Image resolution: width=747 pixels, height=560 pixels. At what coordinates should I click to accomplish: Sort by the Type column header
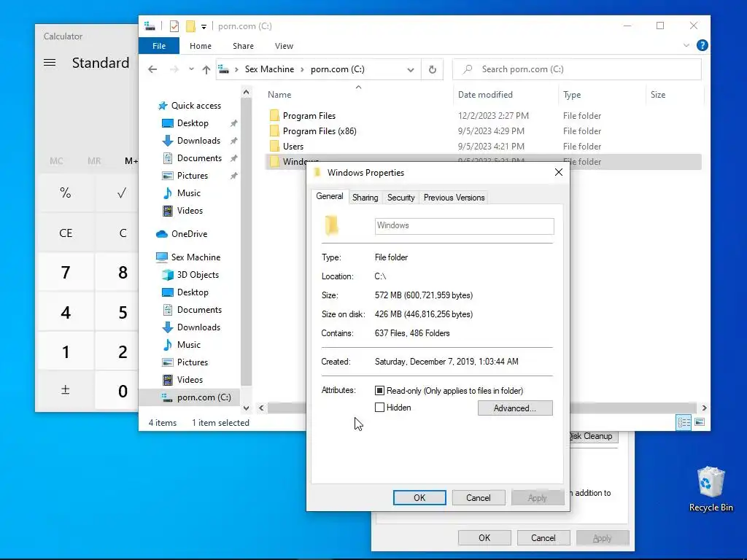[601, 95]
